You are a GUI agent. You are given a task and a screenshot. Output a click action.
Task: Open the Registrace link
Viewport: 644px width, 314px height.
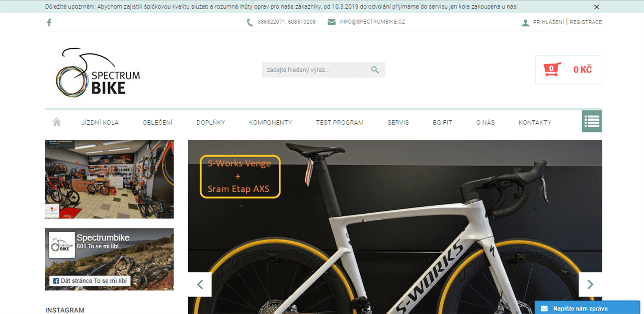586,22
